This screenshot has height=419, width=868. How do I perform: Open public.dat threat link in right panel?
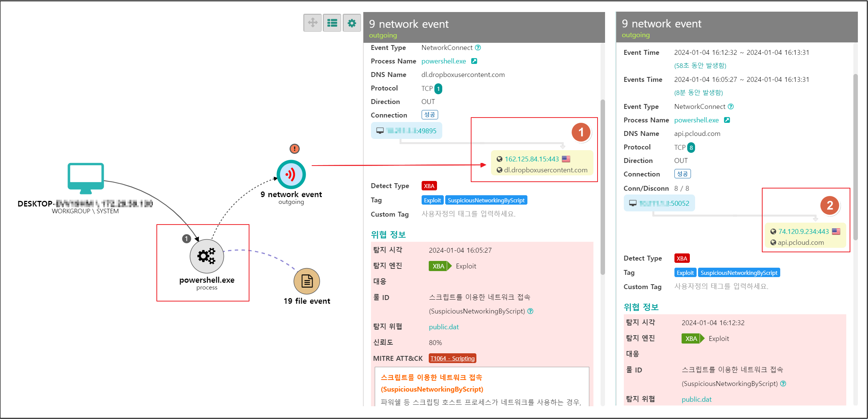[x=697, y=399]
